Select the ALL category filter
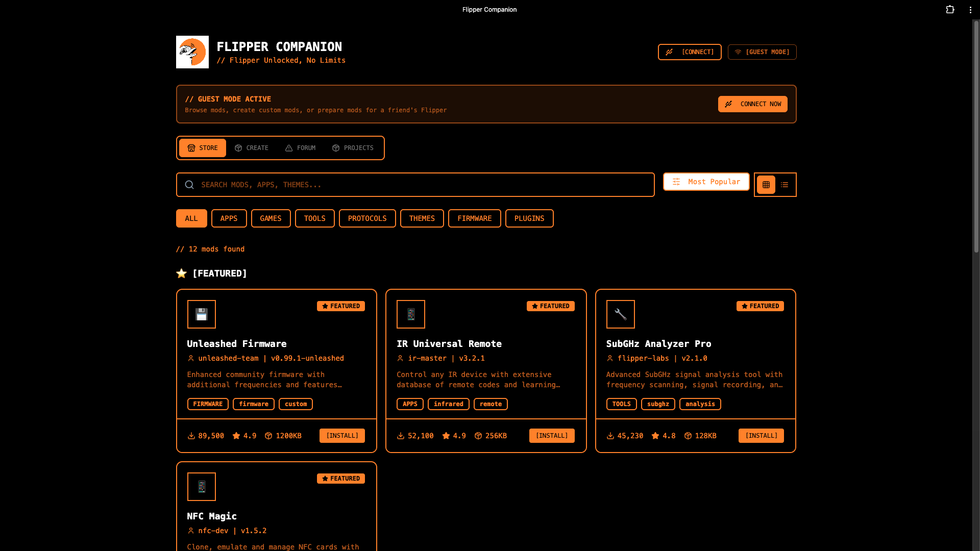 pyautogui.click(x=191, y=218)
